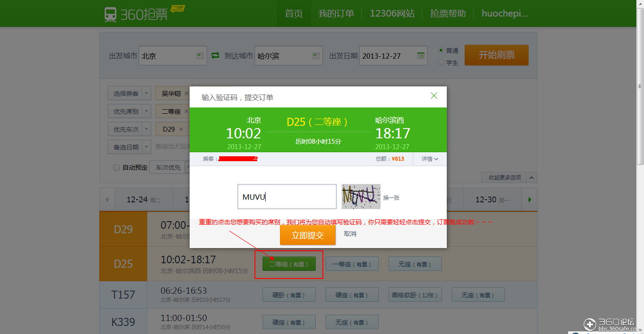Viewport: 644px width, 334px height.
Task: Go to later dates with right arrow
Action: (530, 200)
